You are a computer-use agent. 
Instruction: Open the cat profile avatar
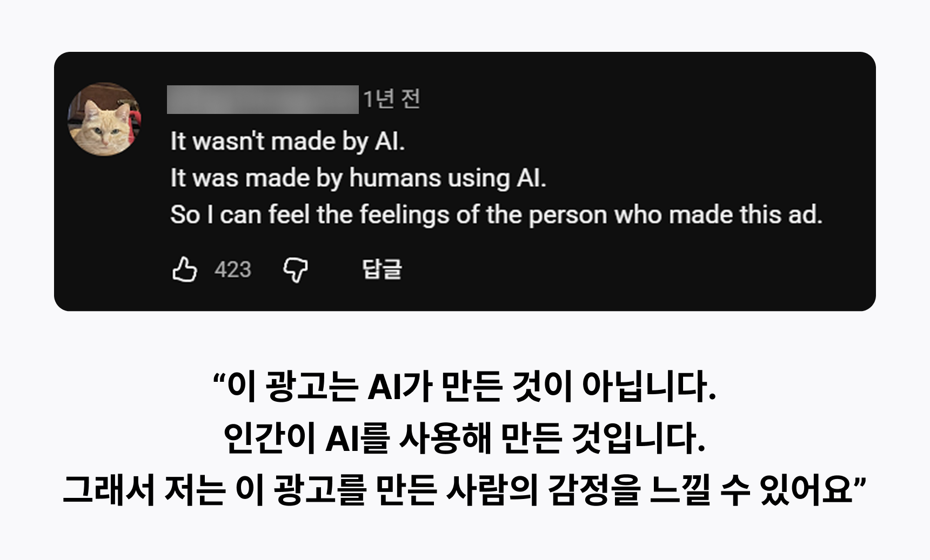pyautogui.click(x=104, y=119)
